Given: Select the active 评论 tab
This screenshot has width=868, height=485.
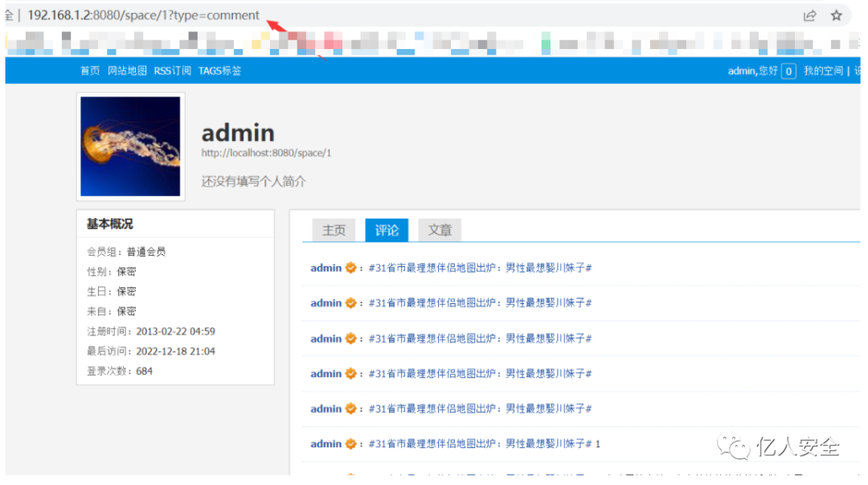Looking at the screenshot, I should click(387, 230).
